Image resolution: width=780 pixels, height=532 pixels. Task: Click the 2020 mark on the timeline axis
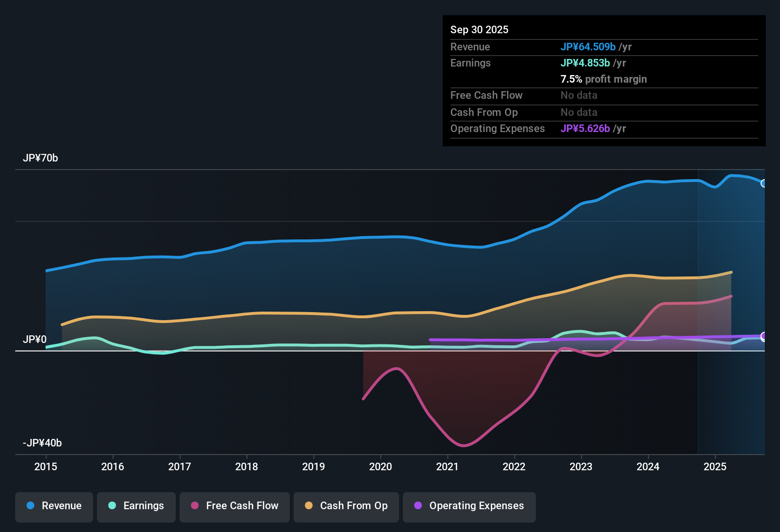pos(380,467)
